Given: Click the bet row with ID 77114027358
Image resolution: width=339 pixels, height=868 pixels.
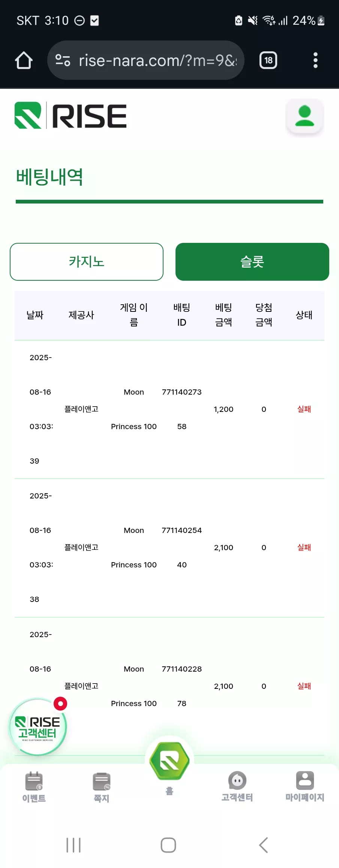Looking at the screenshot, I should pos(169,409).
